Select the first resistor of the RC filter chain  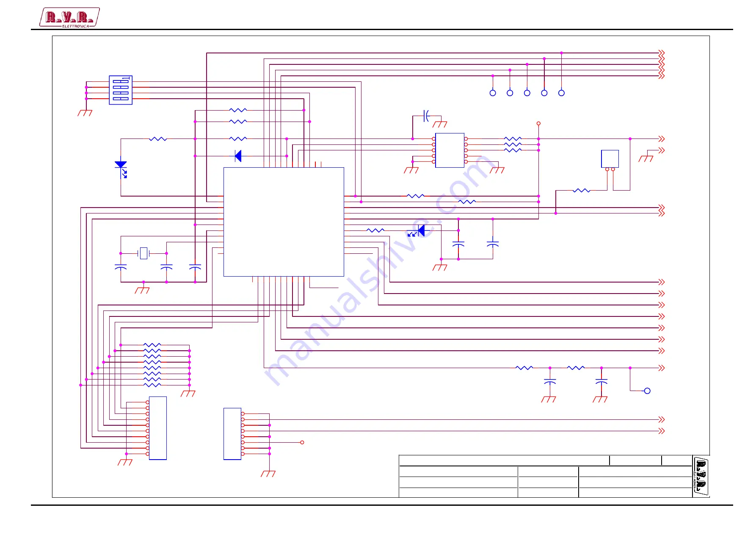point(524,368)
